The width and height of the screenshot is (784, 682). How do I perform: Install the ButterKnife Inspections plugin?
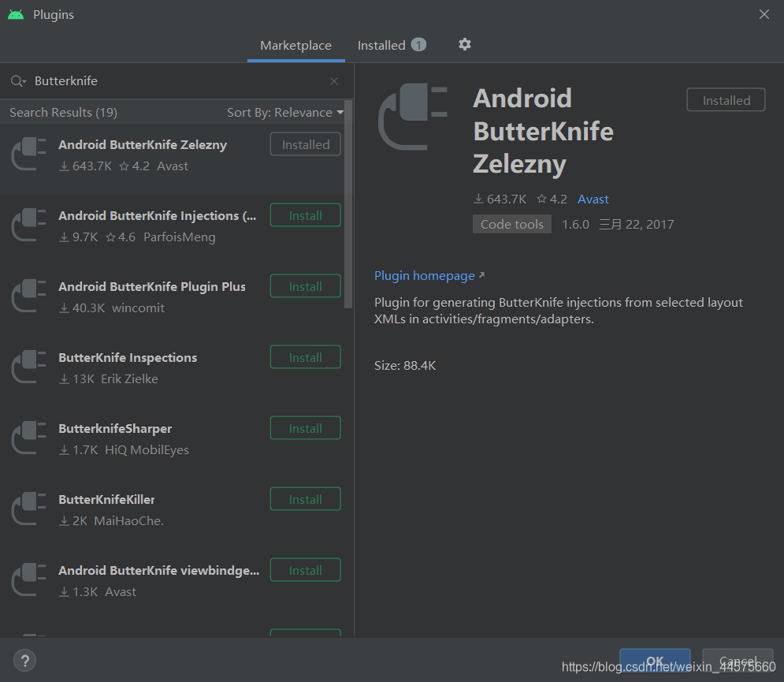click(x=305, y=356)
